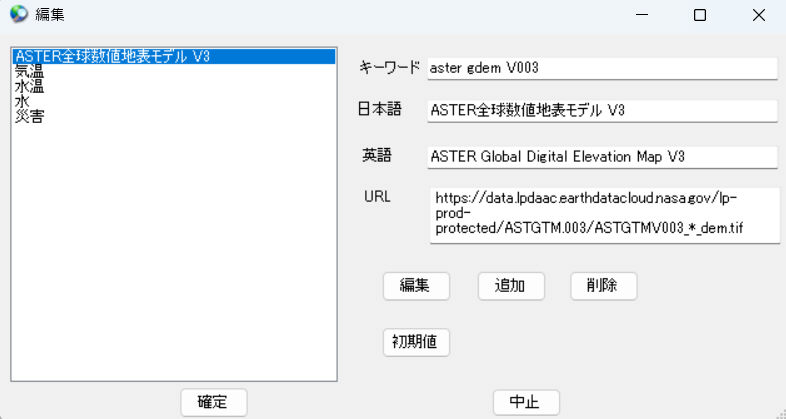Confirm with the 確定 button
This screenshot has height=419, width=786.
[213, 402]
